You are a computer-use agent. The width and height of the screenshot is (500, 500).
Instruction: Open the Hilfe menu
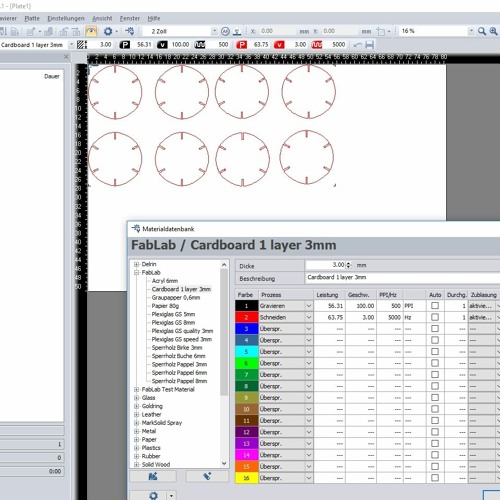tap(154, 18)
